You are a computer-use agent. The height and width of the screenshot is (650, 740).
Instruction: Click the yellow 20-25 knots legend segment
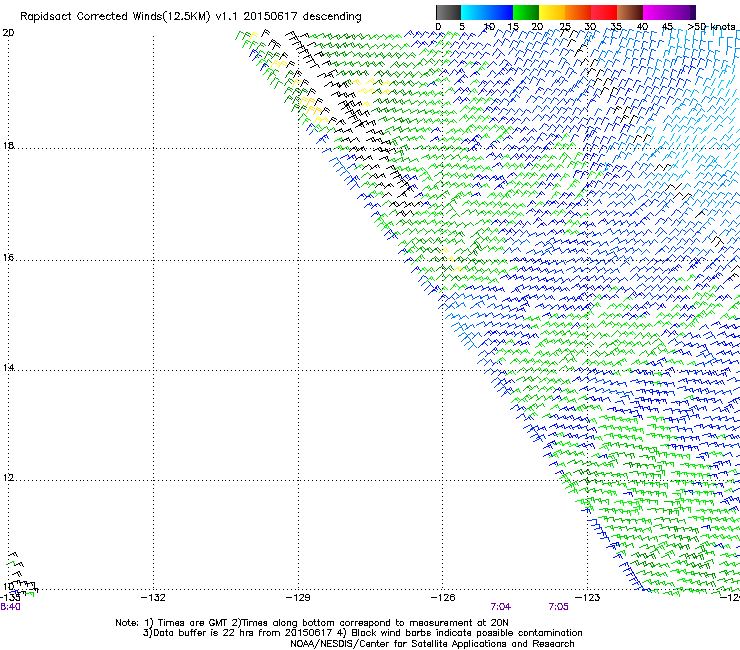(x=552, y=12)
